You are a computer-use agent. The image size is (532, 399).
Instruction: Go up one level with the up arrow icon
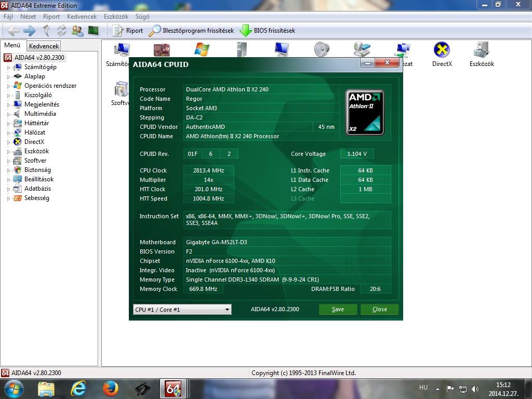pos(46,31)
